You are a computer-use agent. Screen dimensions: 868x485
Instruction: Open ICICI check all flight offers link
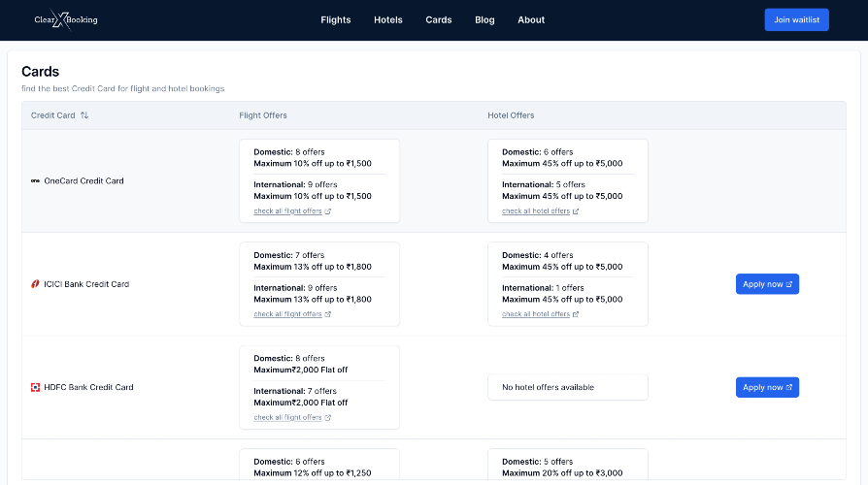[x=287, y=314]
